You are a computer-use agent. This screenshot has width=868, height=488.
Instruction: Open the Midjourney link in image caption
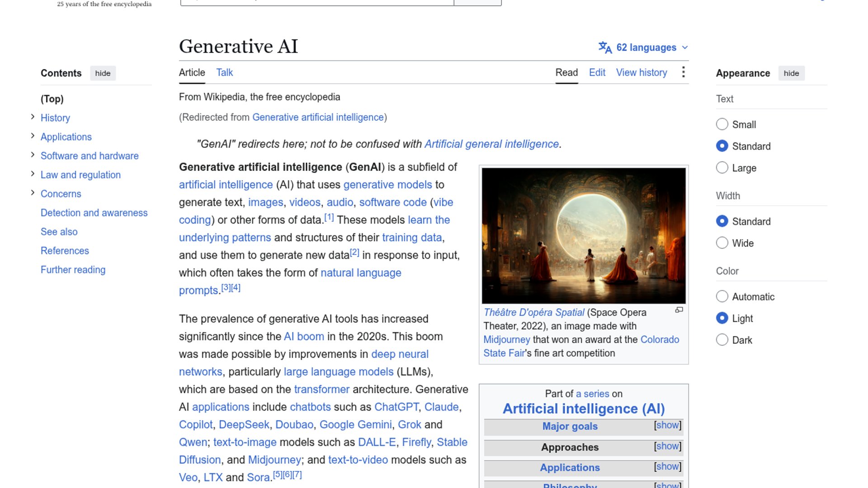click(x=506, y=340)
